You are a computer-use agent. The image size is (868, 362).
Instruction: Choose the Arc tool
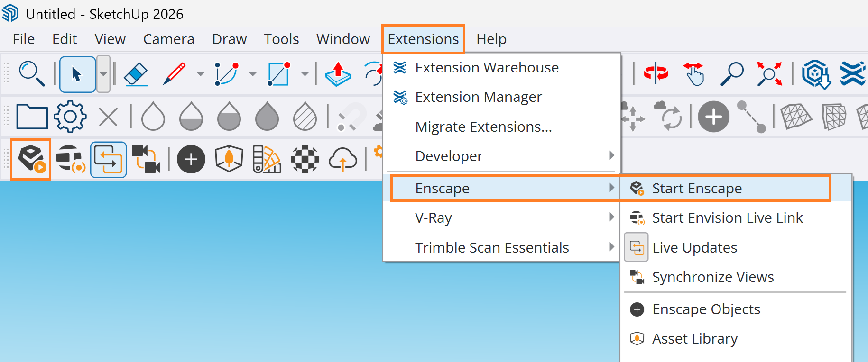tap(226, 74)
